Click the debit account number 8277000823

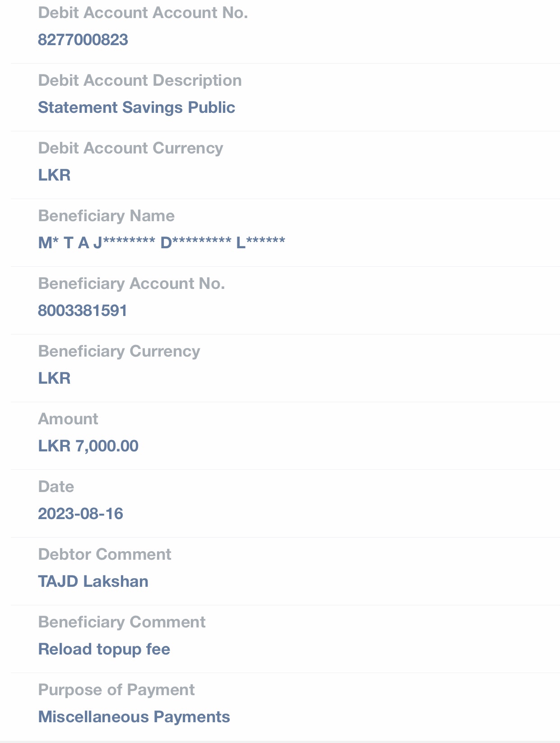83,40
